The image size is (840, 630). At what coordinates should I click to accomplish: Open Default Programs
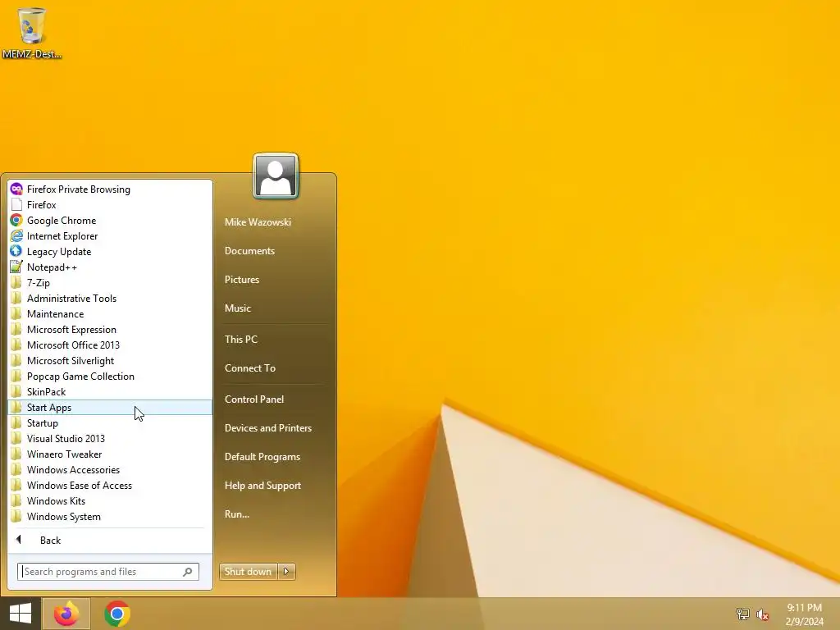point(262,457)
